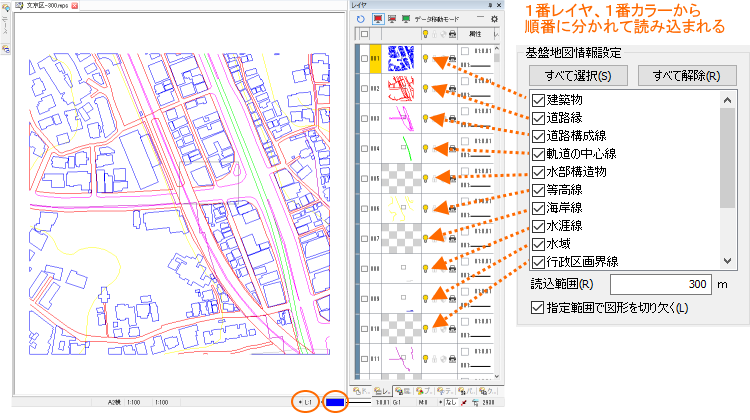Click the blue color swatch in status bar
Image resolution: width=750 pixels, height=420 pixels.
pos(336,401)
